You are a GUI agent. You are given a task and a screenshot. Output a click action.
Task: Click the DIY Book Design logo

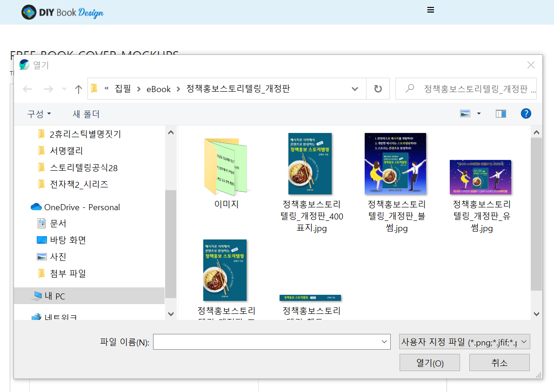tap(63, 13)
